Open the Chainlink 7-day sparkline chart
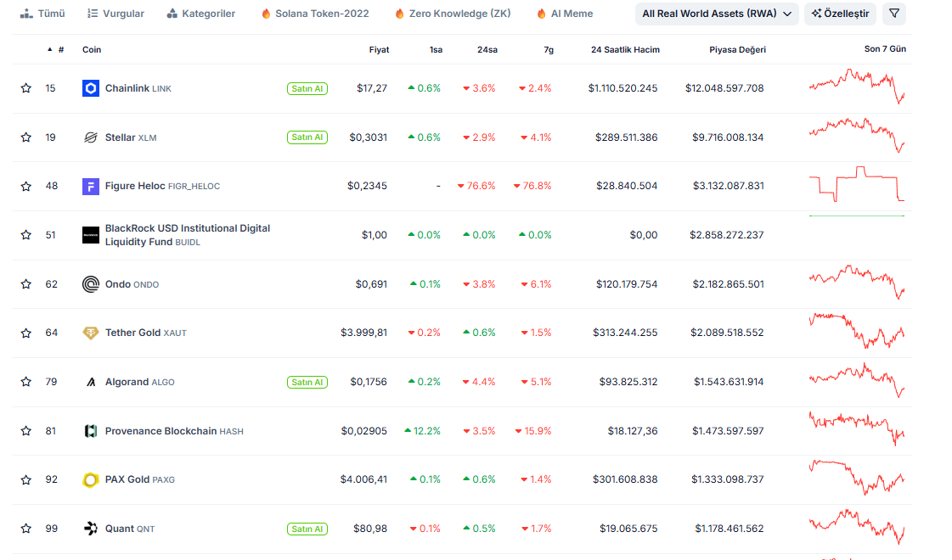Viewport: 952px width, 560px height. pos(857,87)
